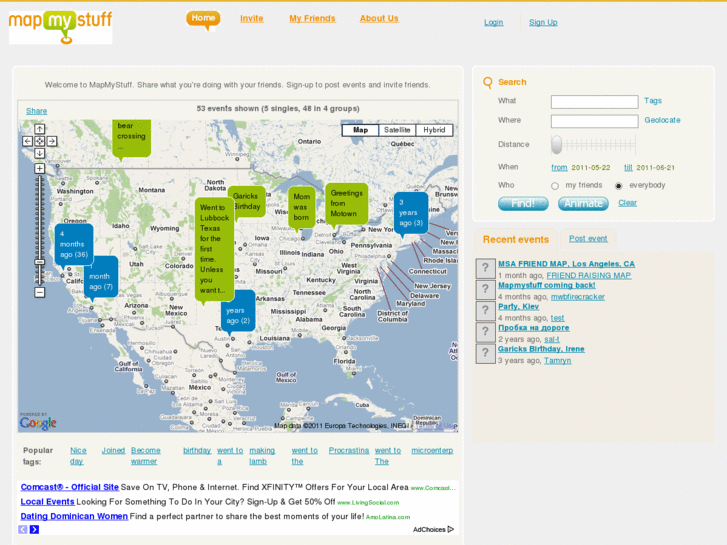Click the ad previous arrow
This screenshot has width=727, height=545.
click(x=23, y=529)
